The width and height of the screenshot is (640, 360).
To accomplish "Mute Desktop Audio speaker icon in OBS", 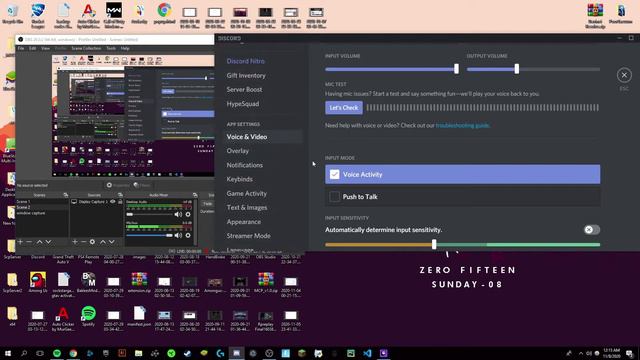I will coord(178,214).
